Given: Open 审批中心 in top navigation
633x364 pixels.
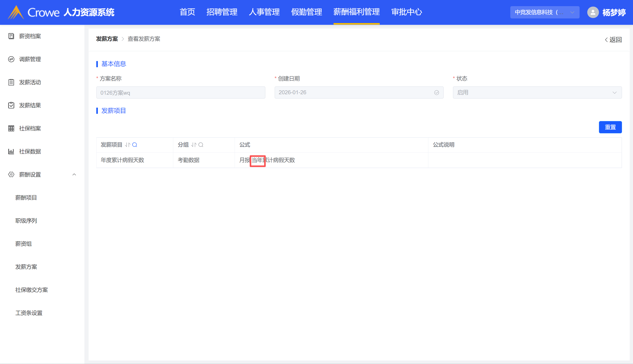Looking at the screenshot, I should pyautogui.click(x=406, y=12).
